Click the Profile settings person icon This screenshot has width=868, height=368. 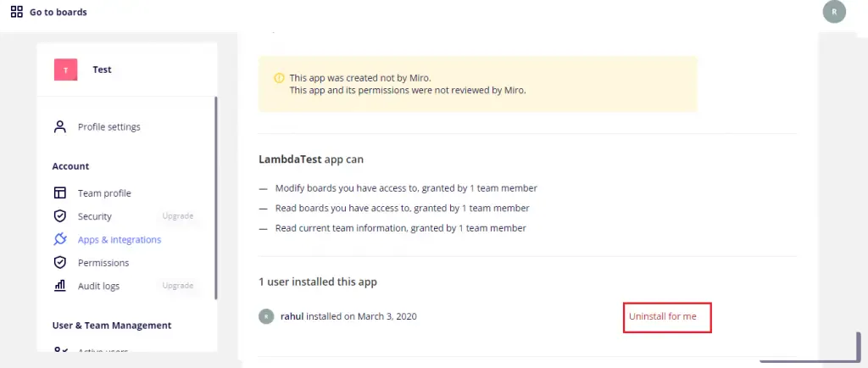[x=59, y=127]
